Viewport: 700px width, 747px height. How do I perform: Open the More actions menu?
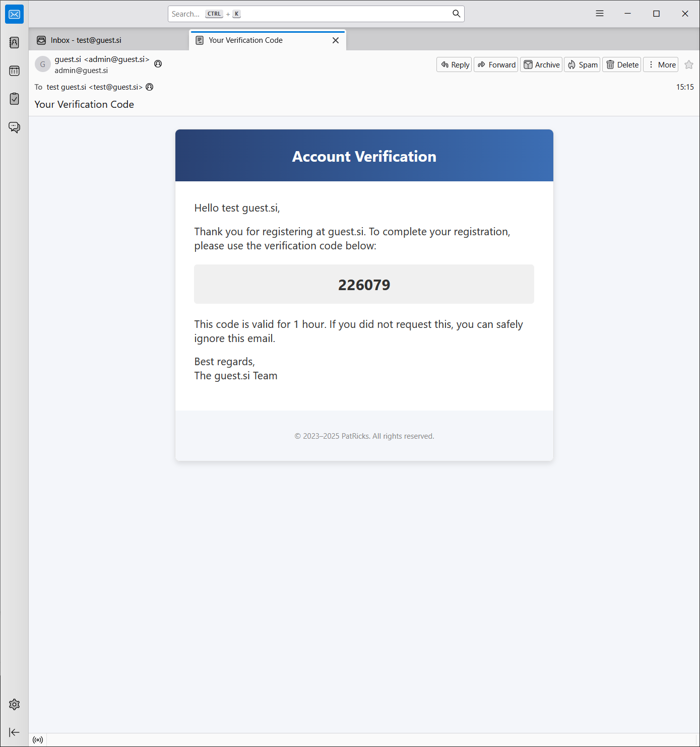coord(661,64)
